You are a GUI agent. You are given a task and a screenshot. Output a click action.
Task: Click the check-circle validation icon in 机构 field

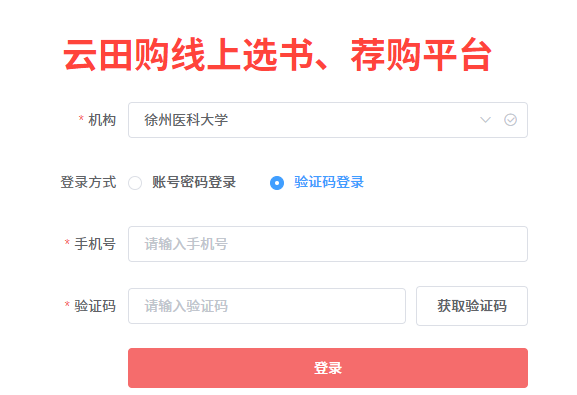click(x=510, y=120)
